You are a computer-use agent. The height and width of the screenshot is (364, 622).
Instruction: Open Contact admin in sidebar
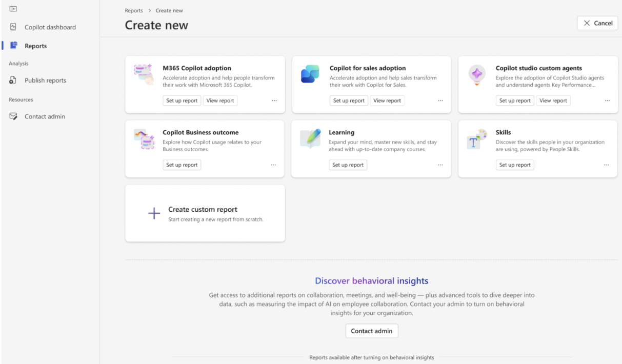[45, 116]
